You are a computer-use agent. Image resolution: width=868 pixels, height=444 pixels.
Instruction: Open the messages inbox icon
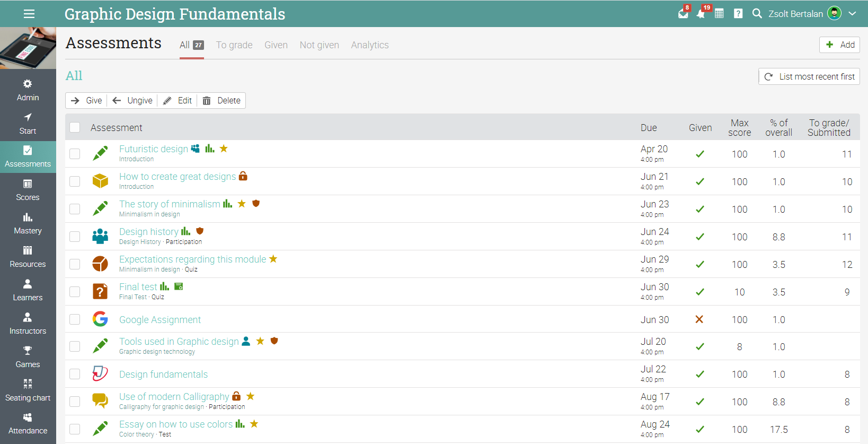[684, 13]
